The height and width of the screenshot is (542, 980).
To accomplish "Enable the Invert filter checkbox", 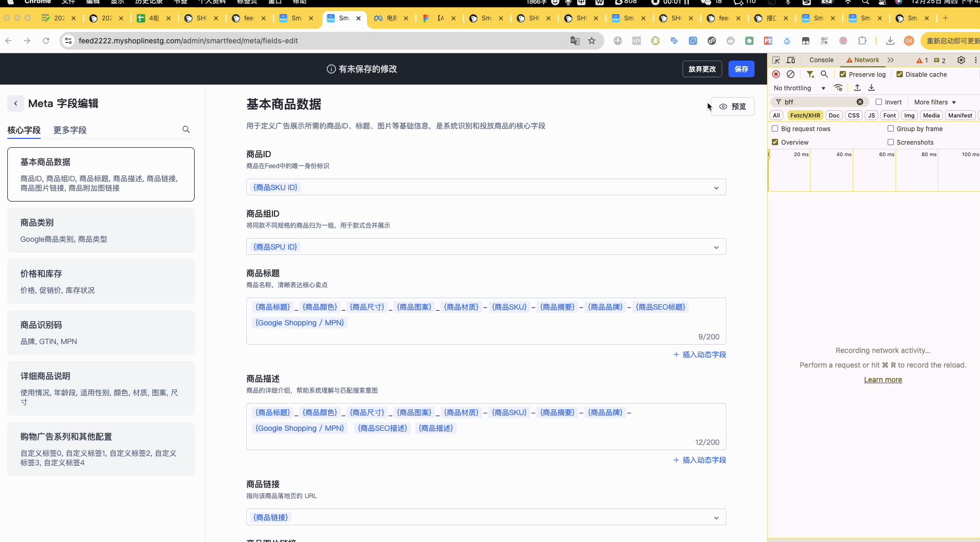I will [x=879, y=102].
